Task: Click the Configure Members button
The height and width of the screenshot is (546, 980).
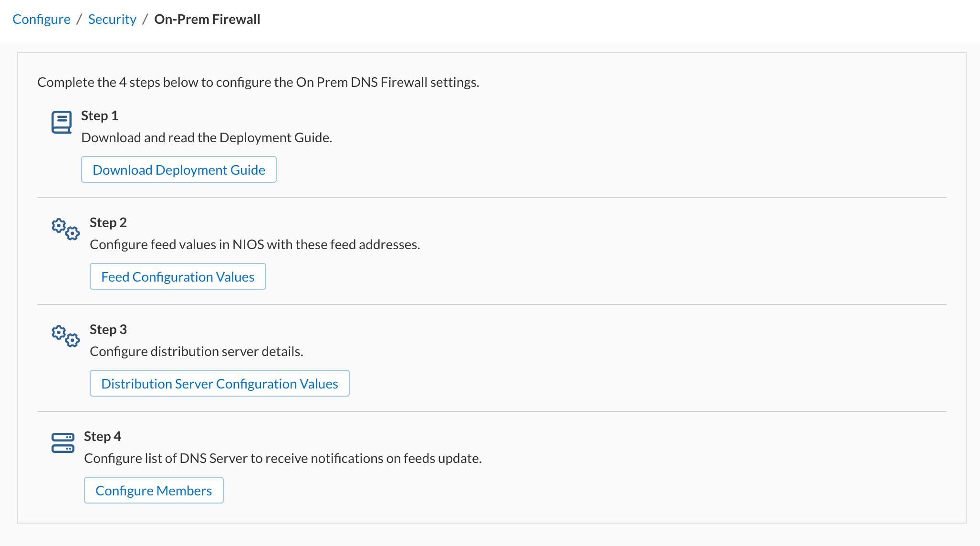Action: (154, 491)
